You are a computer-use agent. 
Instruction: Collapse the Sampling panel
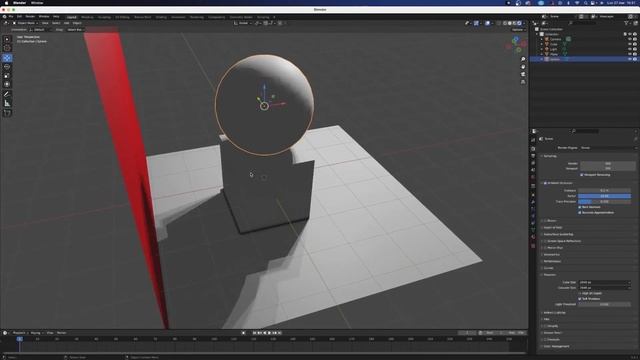[x=549, y=156]
